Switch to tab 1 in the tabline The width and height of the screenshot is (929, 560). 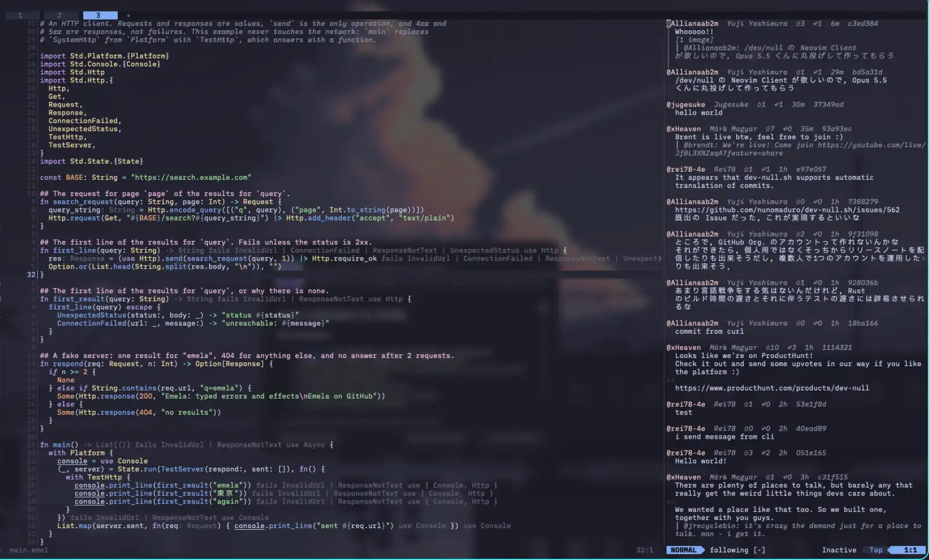(20, 15)
